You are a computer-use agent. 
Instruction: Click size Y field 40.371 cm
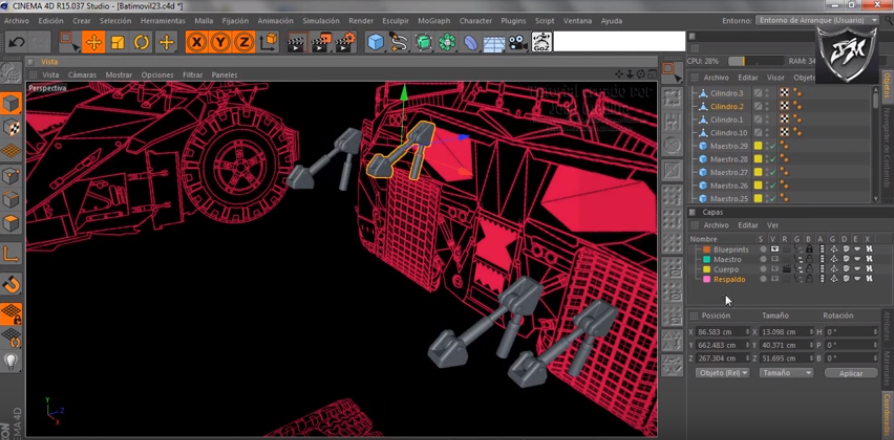[787, 345]
